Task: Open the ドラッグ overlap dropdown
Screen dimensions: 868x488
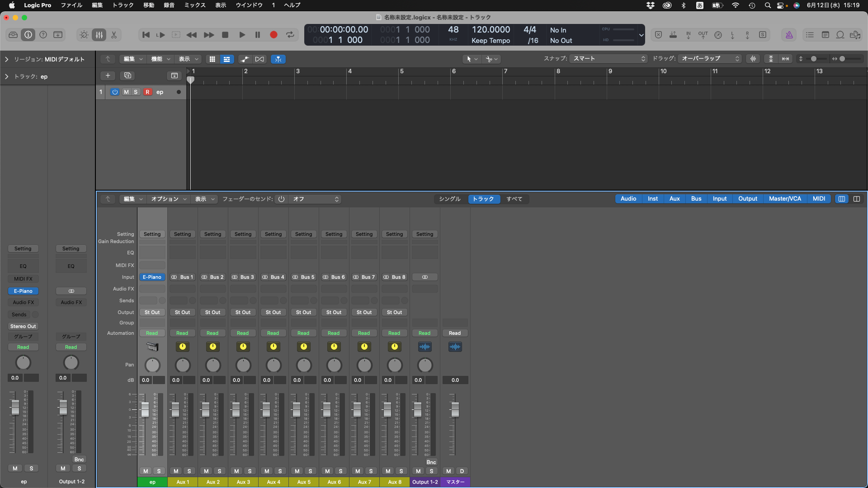Action: tap(710, 59)
